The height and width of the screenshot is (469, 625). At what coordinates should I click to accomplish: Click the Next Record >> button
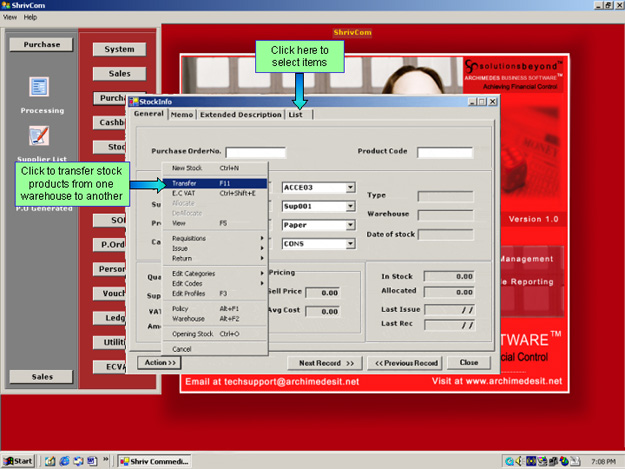(x=325, y=363)
